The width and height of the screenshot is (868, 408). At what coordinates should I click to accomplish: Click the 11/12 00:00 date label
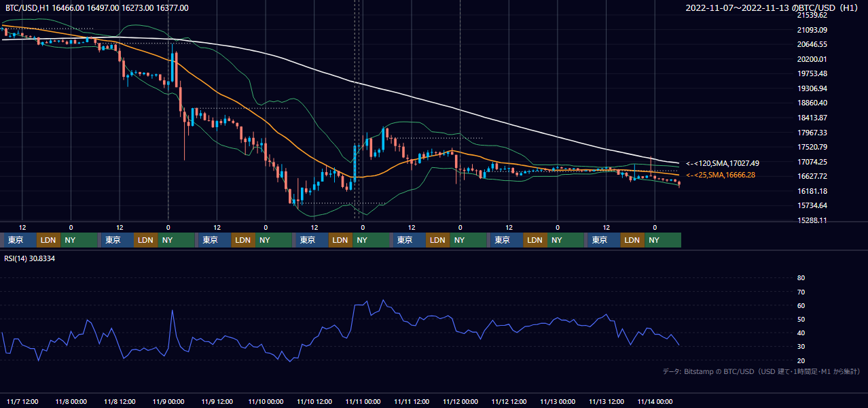[x=460, y=401]
